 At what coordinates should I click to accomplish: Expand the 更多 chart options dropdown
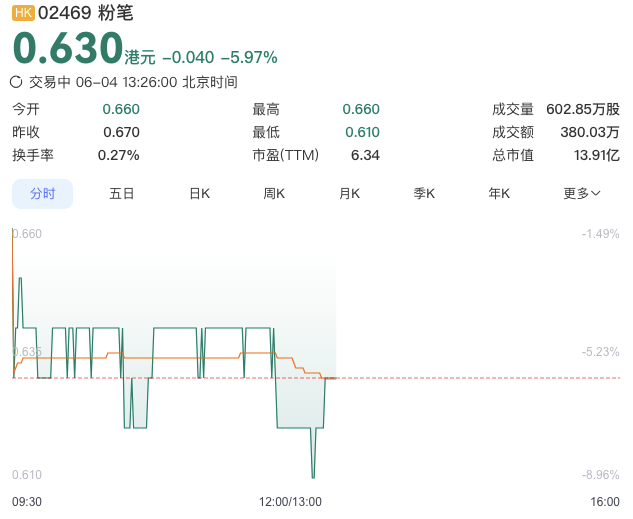tap(582, 194)
